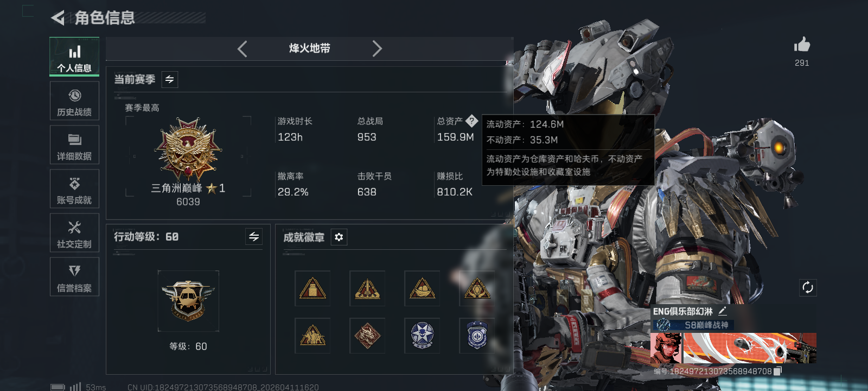Open the 烽火地带 mode selector
Screen dimensions: 868x391
[310, 48]
